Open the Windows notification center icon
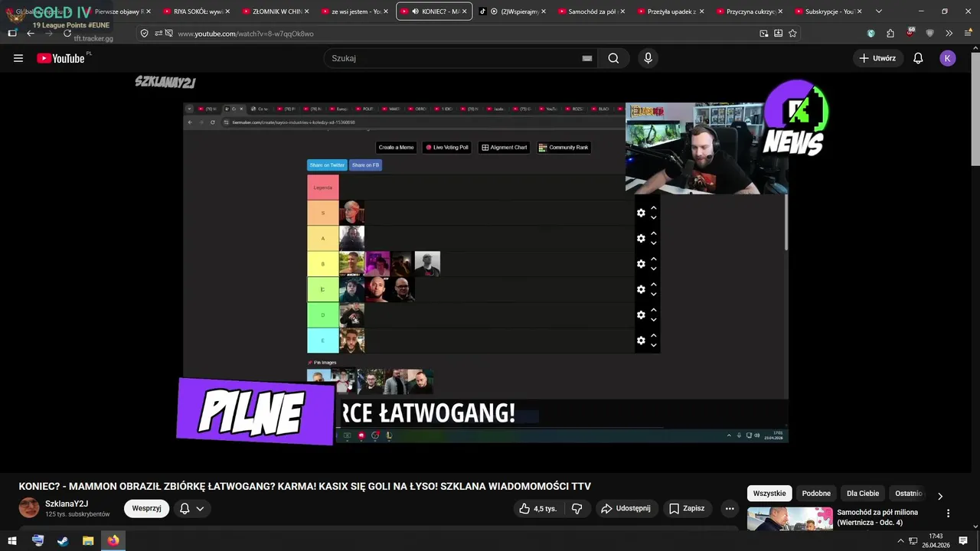The width and height of the screenshot is (980, 551). pos(963,541)
